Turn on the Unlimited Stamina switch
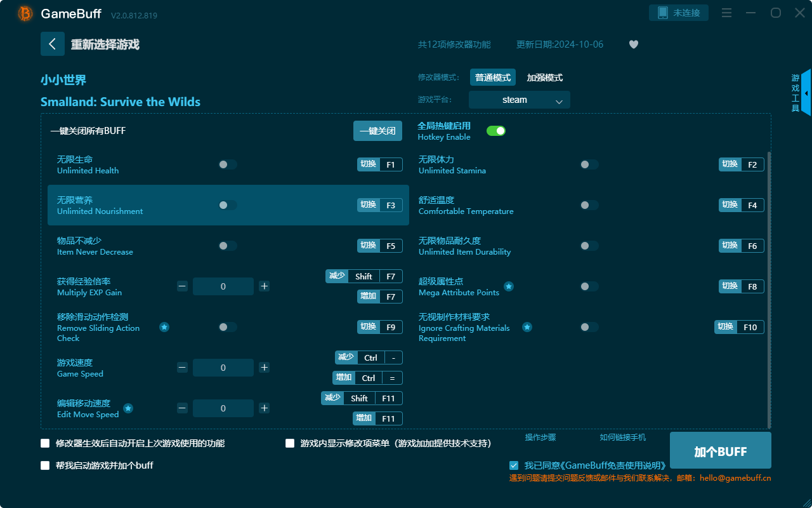Image resolution: width=812 pixels, height=508 pixels. coord(588,164)
